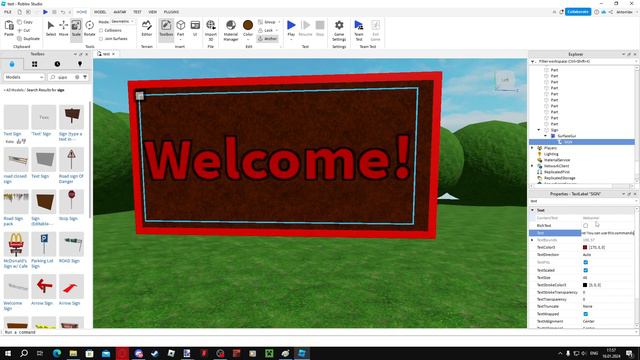Screen dimensions: 640x360
Task: Enable the RichText checkbox
Action: tap(586, 225)
